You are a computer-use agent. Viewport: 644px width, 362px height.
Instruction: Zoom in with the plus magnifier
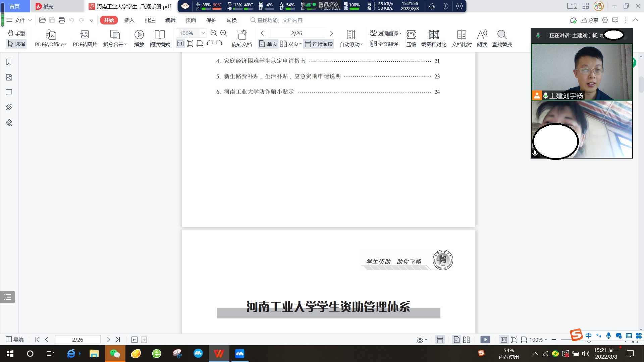[x=224, y=33]
